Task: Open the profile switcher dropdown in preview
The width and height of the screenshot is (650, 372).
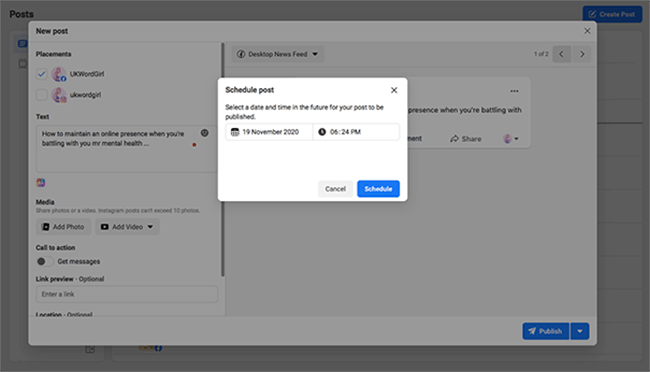Action: [511, 139]
